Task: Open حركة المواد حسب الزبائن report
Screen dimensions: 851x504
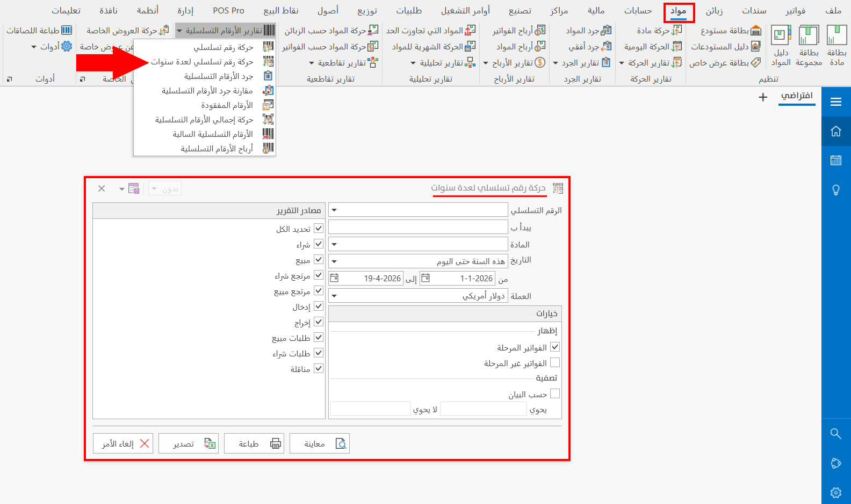Action: (331, 31)
